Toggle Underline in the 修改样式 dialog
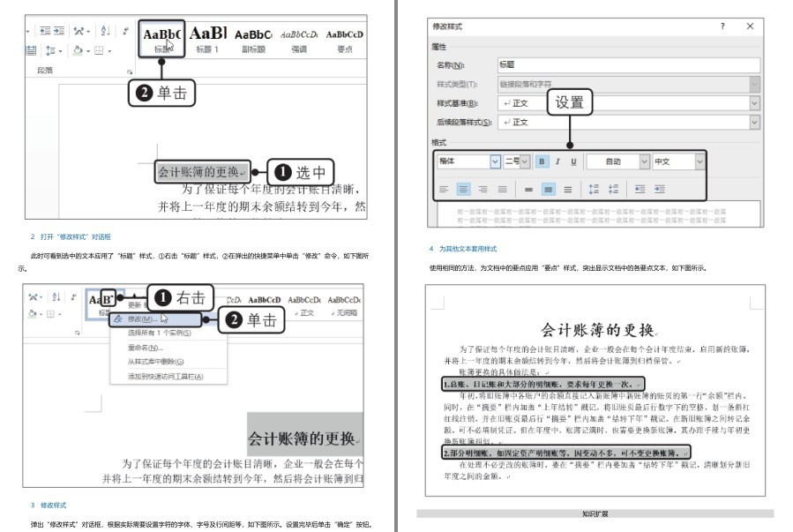 pos(573,161)
